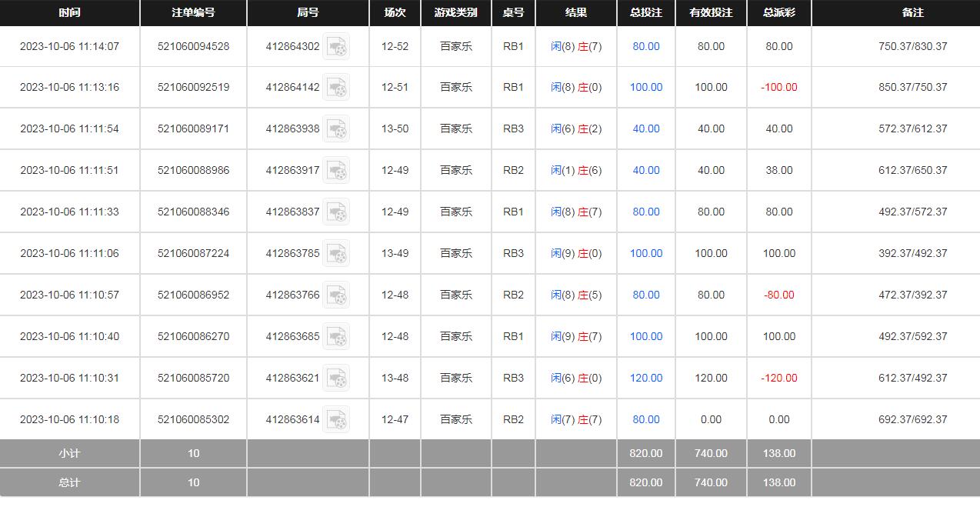Viewport: 980px width, 507px height.
Task: Click result 闲(6) 庄(2) cell
Action: coord(576,128)
